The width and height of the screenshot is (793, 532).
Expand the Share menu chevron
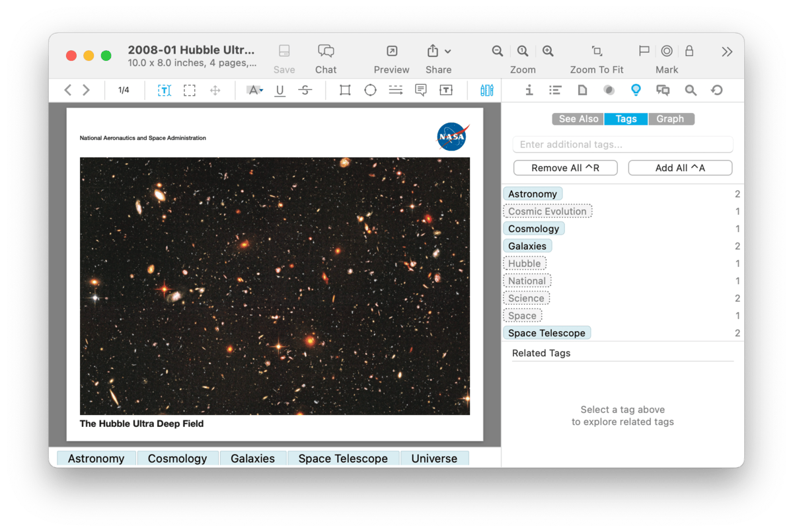click(x=448, y=52)
